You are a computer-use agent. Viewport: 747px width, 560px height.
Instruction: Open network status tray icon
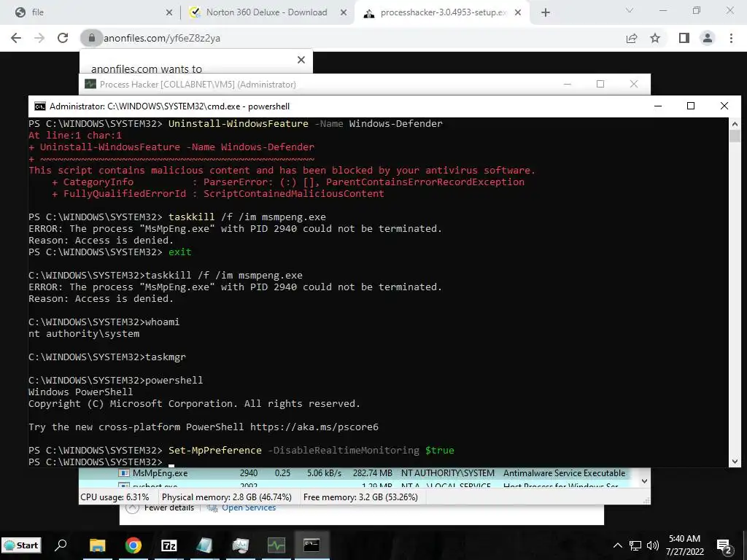635,545
